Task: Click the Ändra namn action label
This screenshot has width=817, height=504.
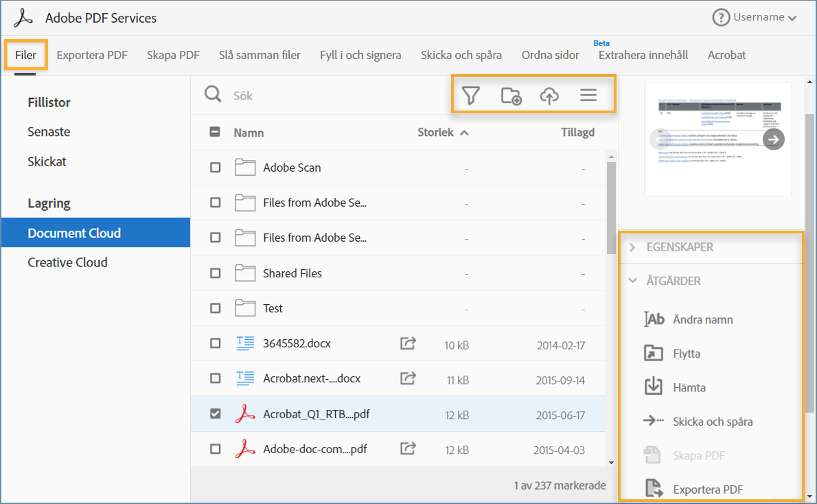Action: [702, 319]
